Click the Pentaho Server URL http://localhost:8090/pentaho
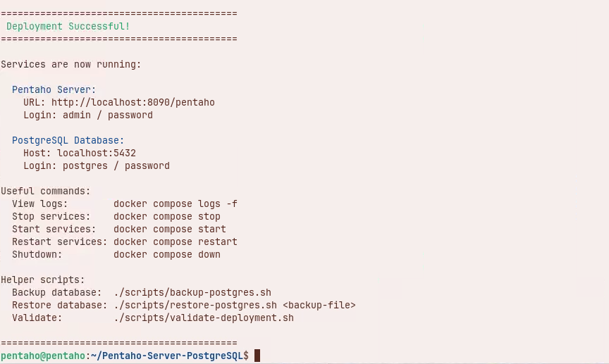The height and width of the screenshot is (364, 609). (133, 103)
